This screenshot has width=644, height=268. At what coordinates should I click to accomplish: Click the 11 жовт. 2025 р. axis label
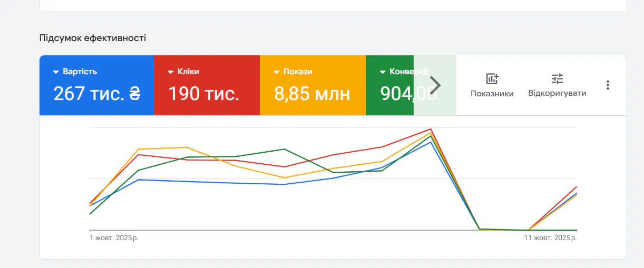coord(550,238)
